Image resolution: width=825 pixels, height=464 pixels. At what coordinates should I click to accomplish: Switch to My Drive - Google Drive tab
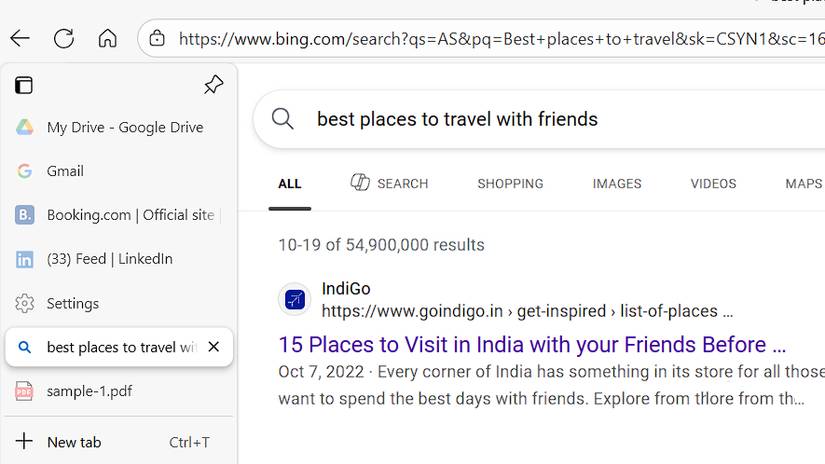(124, 127)
